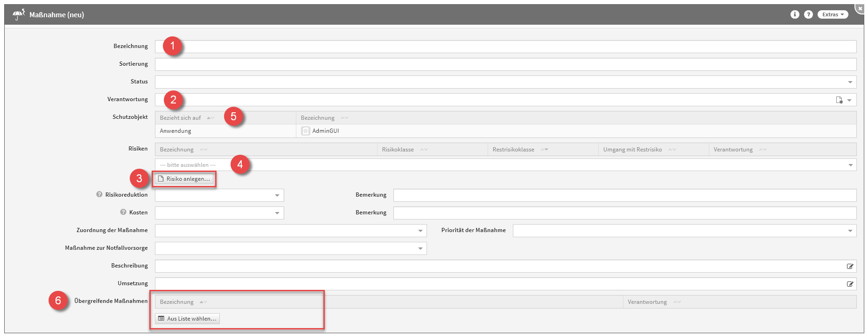
Task: Open the Extras menu
Action: pyautogui.click(x=833, y=14)
